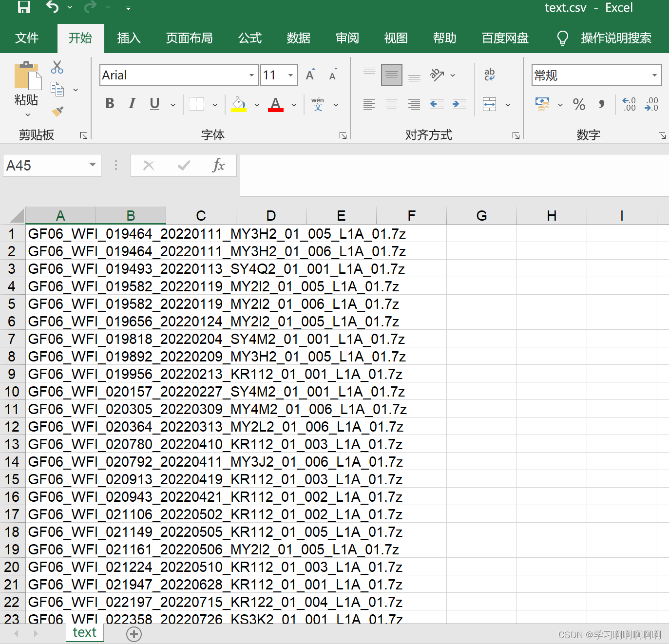
Task: Click the format painter icon
Action: 57,111
